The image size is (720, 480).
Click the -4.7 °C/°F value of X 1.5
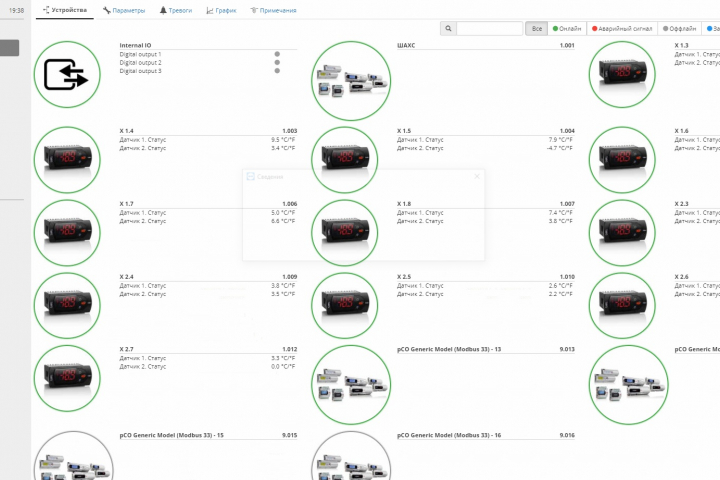pos(560,148)
